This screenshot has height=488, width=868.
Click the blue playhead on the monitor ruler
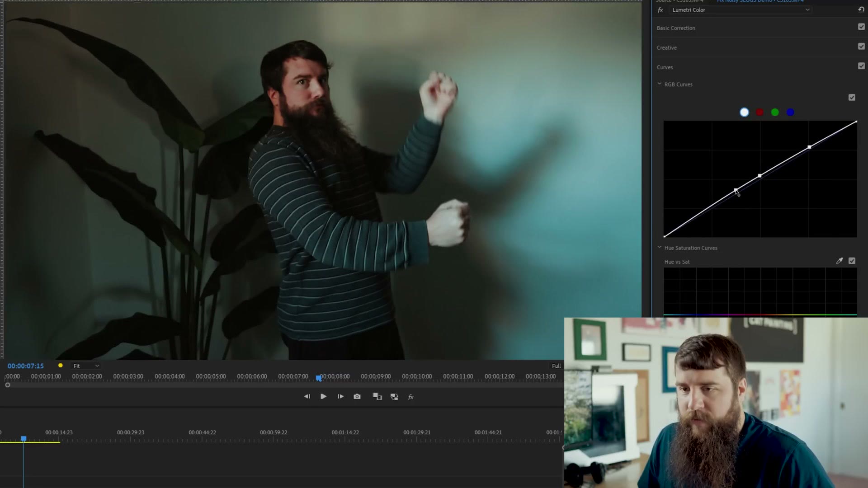click(319, 378)
